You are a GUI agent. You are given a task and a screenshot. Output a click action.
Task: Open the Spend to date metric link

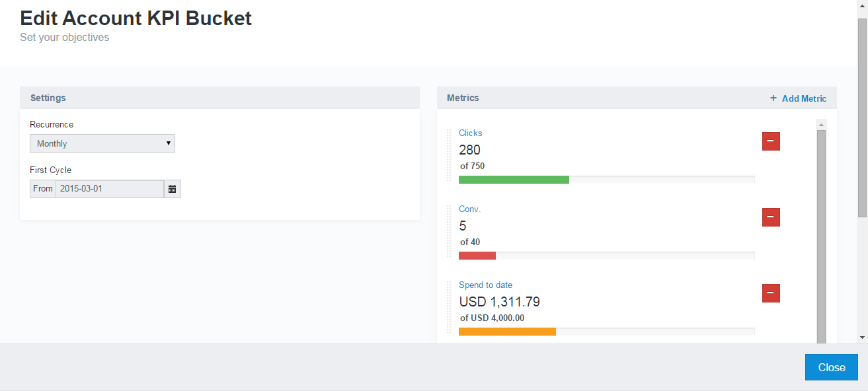coord(485,285)
